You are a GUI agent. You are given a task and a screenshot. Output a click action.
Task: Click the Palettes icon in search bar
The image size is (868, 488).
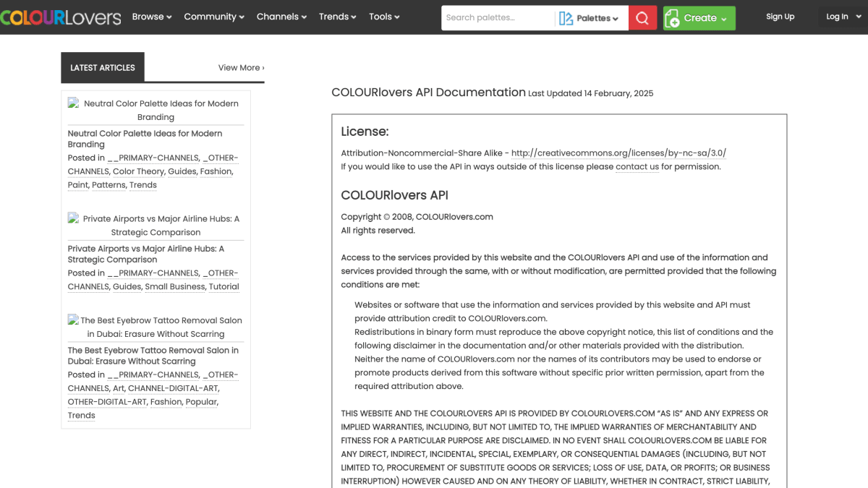tap(566, 18)
